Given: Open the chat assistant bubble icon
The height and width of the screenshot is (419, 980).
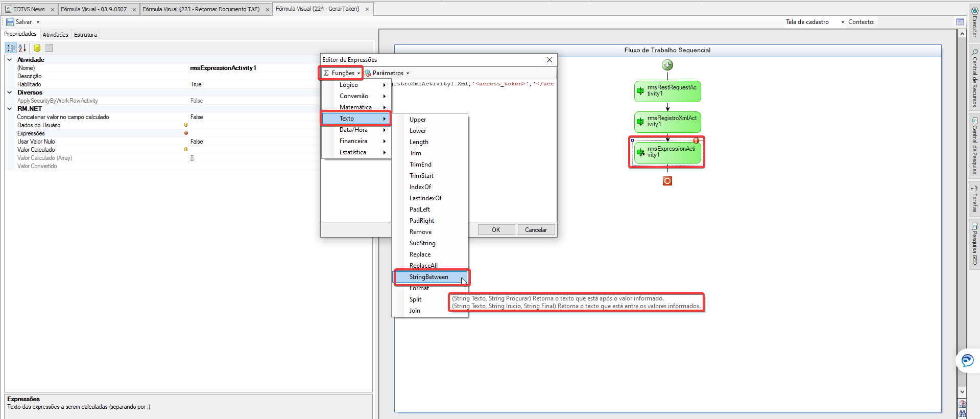Looking at the screenshot, I should [x=967, y=361].
